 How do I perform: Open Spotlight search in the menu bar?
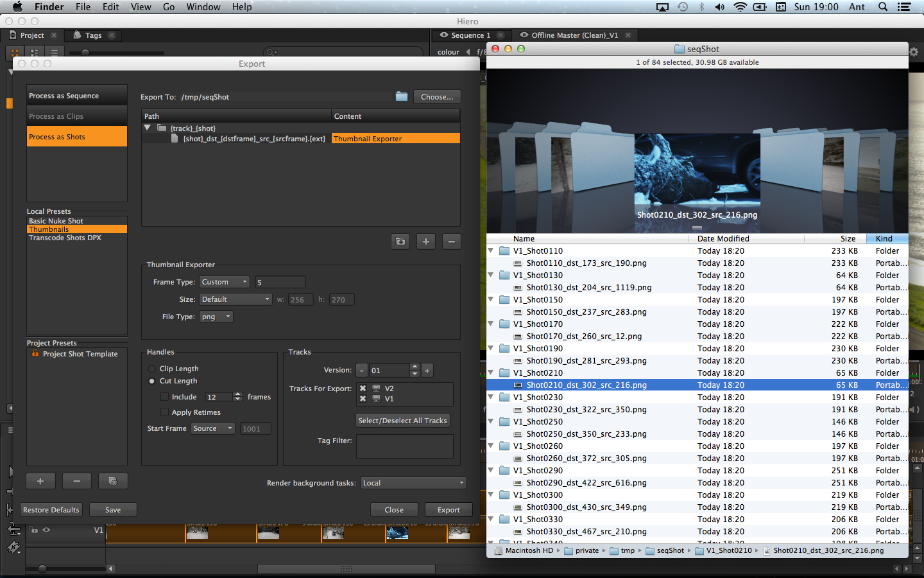883,7
